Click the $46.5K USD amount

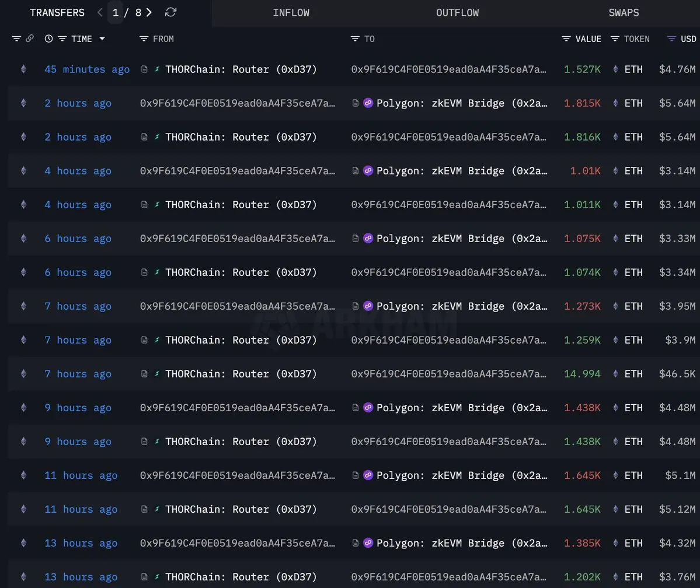click(677, 374)
